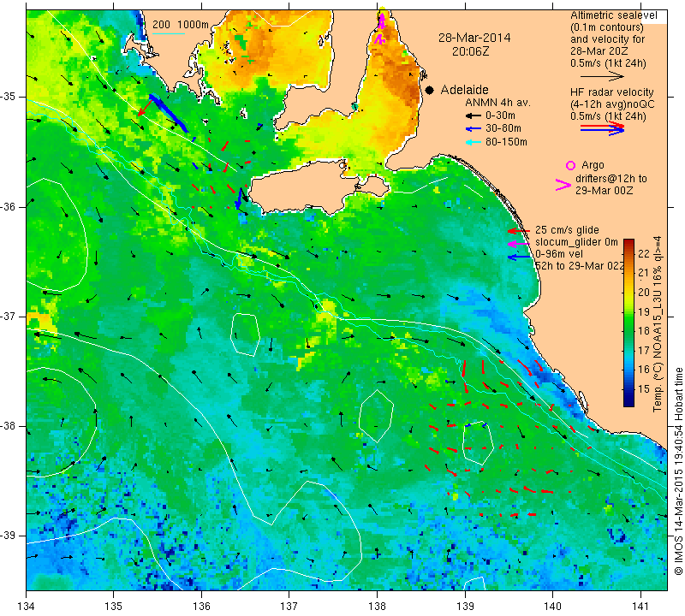
Task: Click the date label 28-Mar-2014
Action: pos(474,38)
